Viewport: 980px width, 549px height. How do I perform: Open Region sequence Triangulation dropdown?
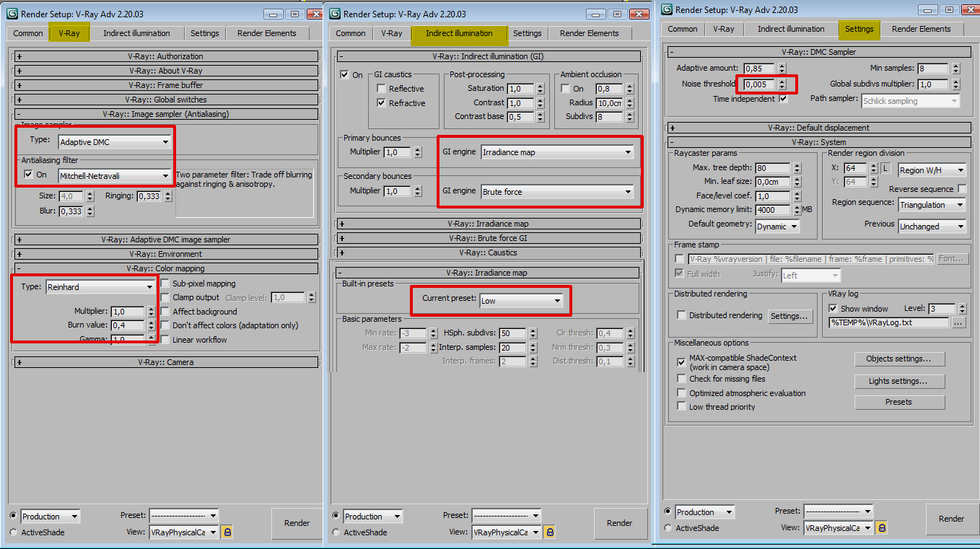coord(932,205)
